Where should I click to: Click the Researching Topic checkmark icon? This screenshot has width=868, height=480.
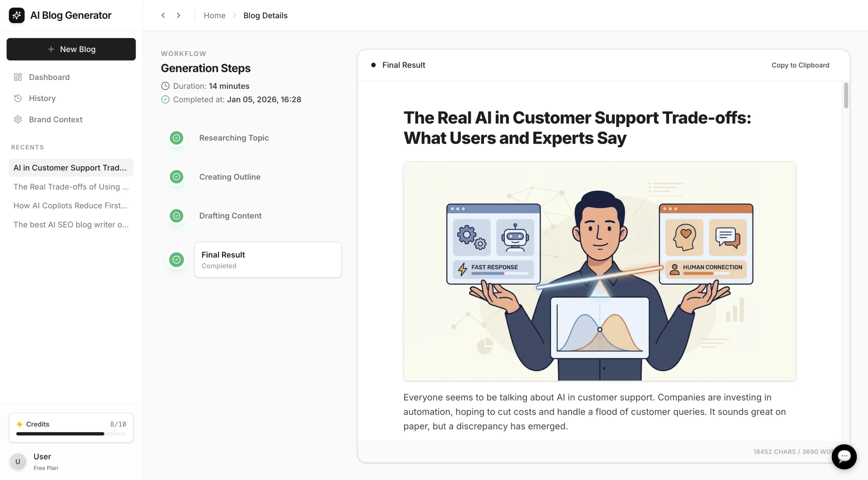(176, 138)
